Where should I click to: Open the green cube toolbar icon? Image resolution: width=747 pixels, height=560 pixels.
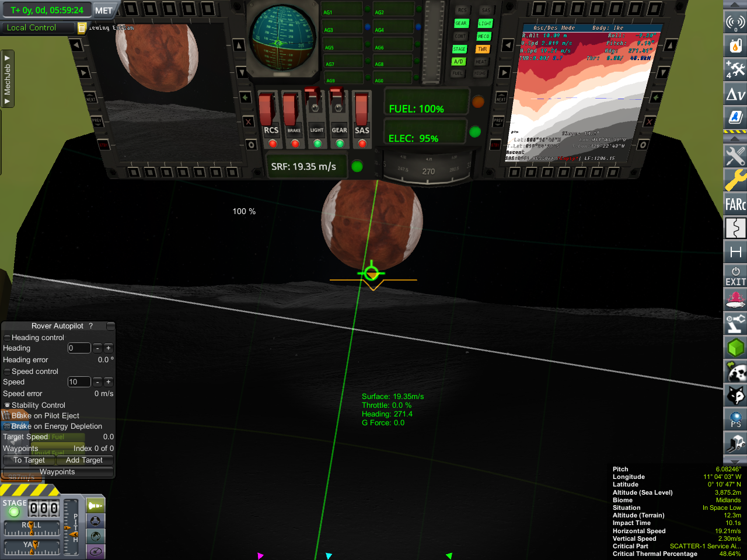click(x=735, y=348)
